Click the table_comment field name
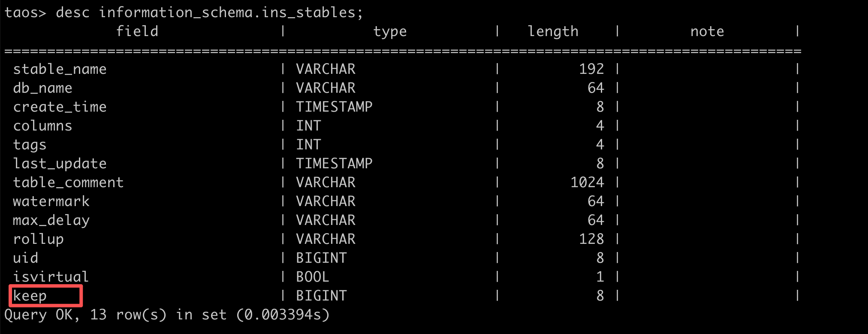Screen dimensions: 868x334 coord(68,182)
